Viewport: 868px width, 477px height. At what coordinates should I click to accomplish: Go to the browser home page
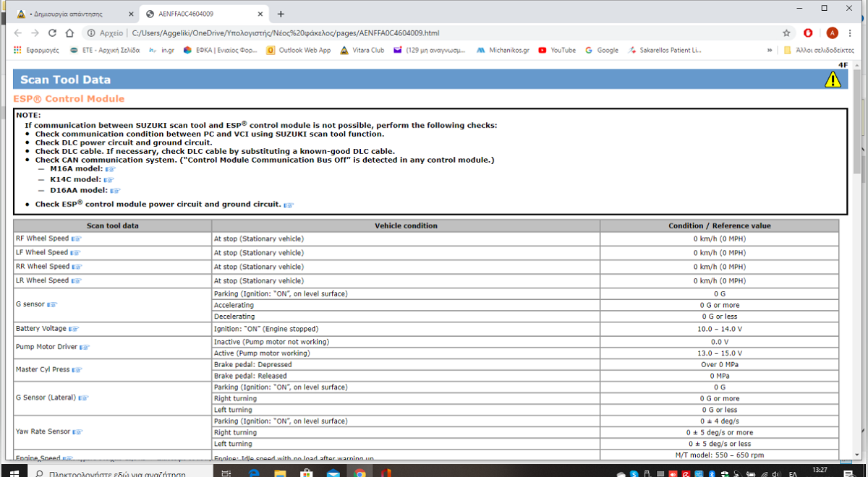(69, 33)
